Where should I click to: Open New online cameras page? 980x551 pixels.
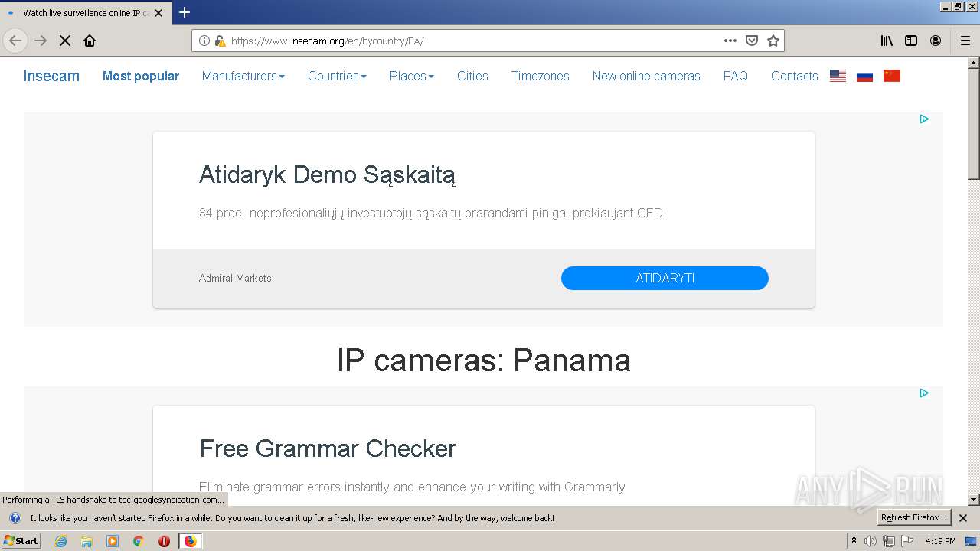[646, 76]
